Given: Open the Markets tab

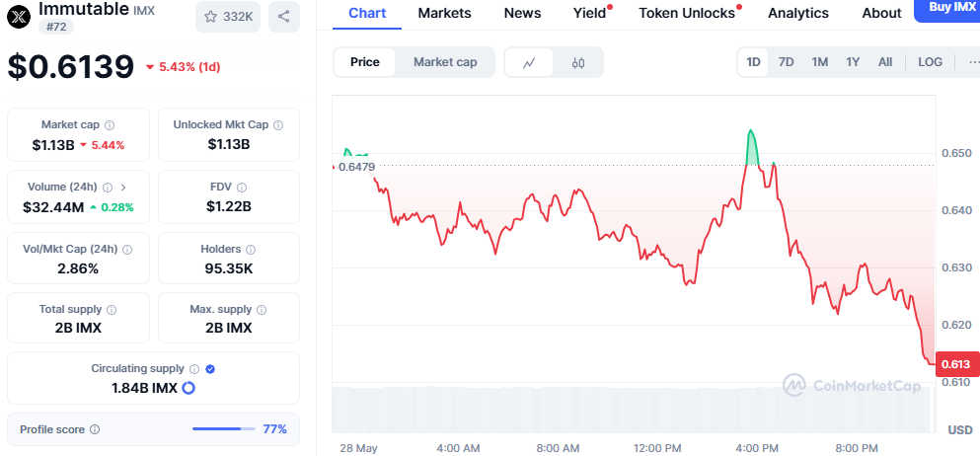Looking at the screenshot, I should (444, 13).
